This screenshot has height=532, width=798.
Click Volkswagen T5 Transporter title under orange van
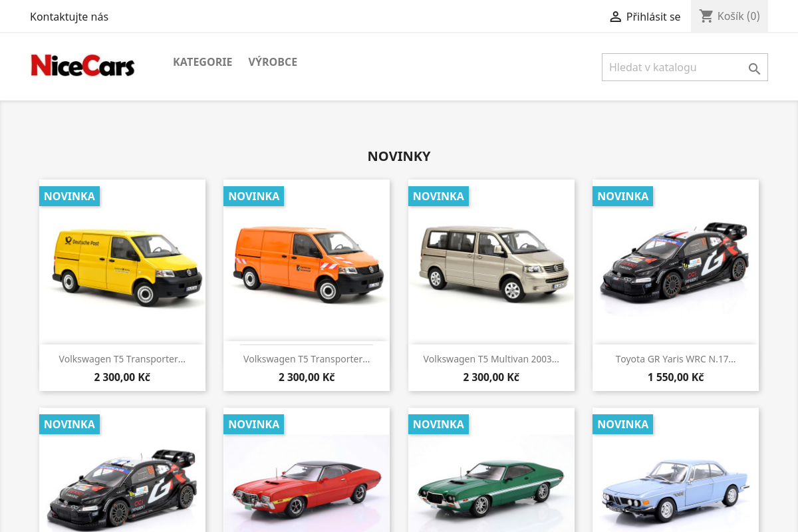point(307,359)
